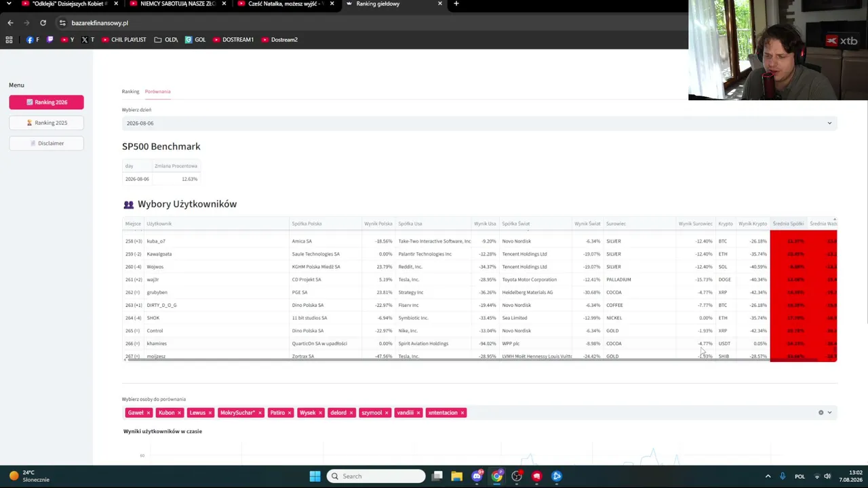Open the OLD\ bookmarks folder

click(x=166, y=39)
